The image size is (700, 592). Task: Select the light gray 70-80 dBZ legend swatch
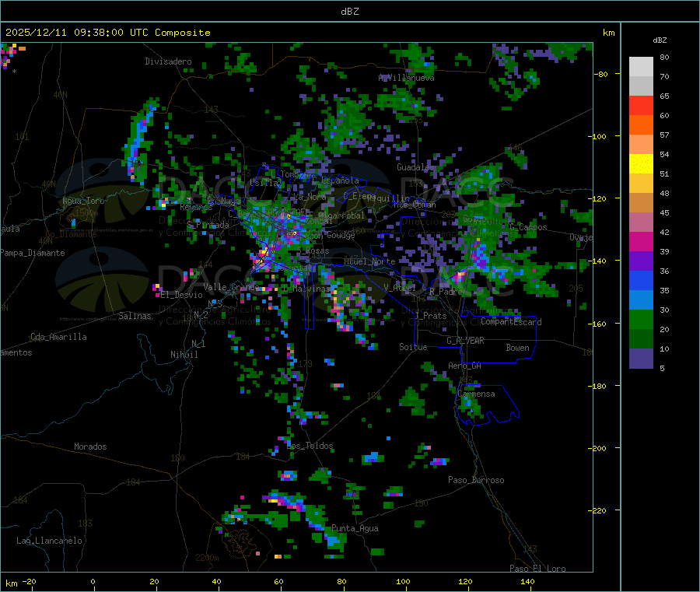pos(641,67)
